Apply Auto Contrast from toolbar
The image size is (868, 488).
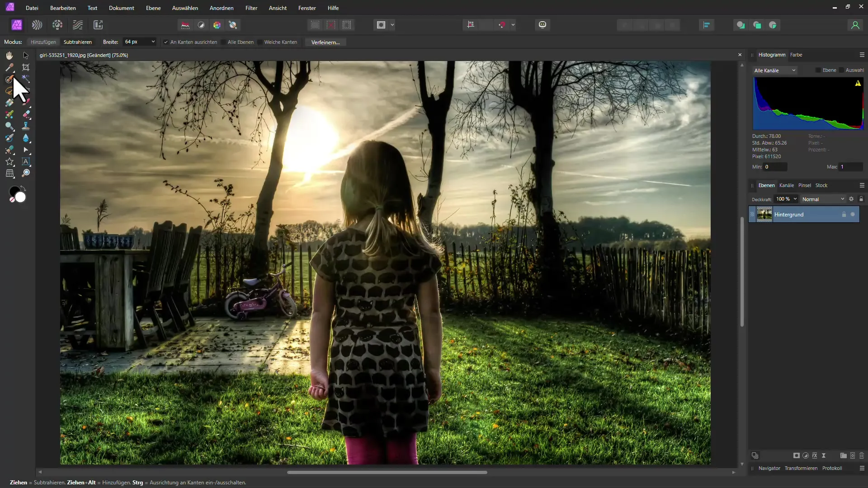[201, 25]
